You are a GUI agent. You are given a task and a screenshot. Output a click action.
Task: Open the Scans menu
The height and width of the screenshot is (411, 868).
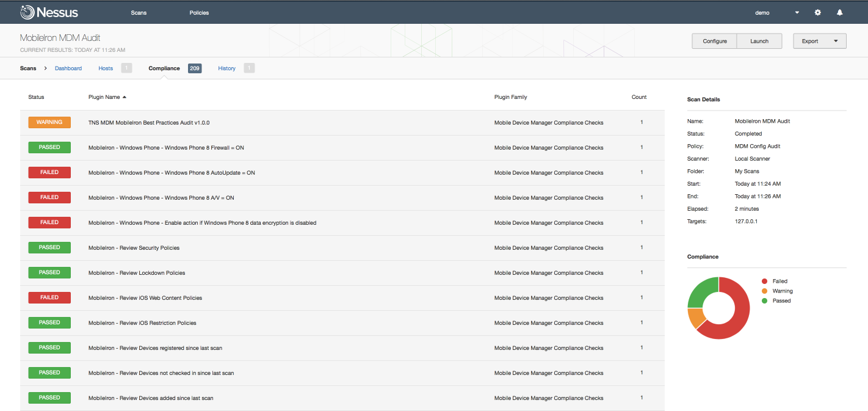pyautogui.click(x=139, y=13)
